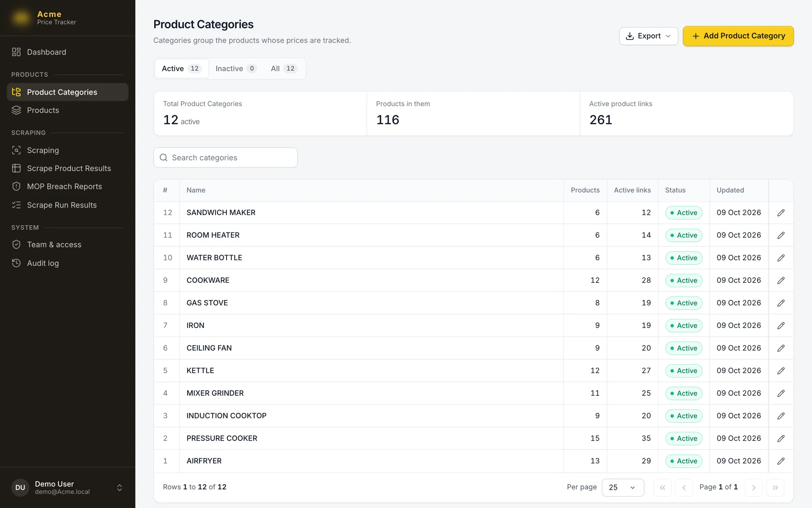The width and height of the screenshot is (812, 508).
Task: Focus the Search categories field
Action: tap(225, 157)
